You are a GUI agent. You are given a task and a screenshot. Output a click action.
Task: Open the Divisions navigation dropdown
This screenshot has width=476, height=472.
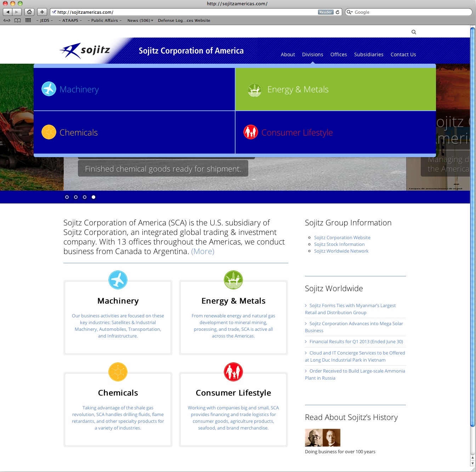point(312,54)
